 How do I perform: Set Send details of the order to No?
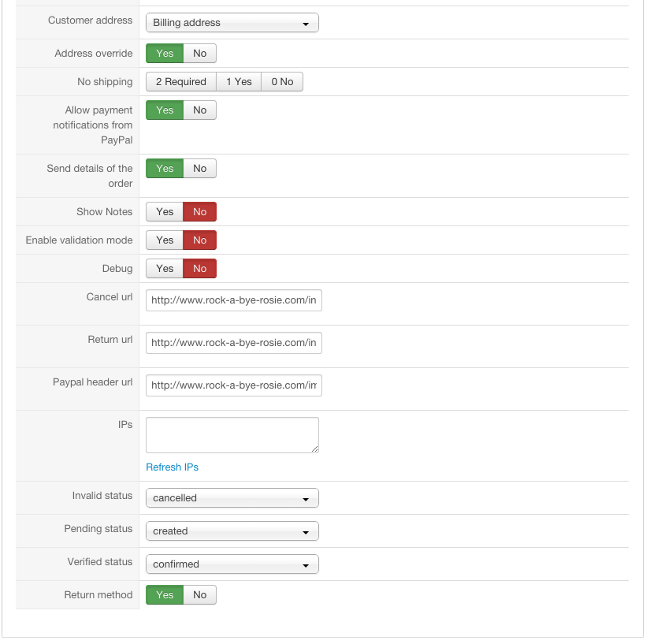(200, 169)
